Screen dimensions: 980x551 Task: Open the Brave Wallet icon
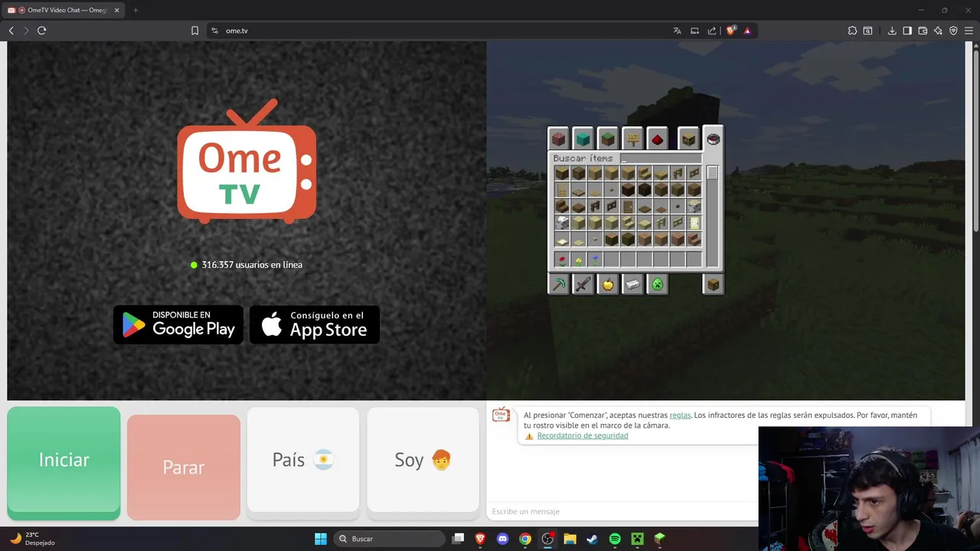923,31
